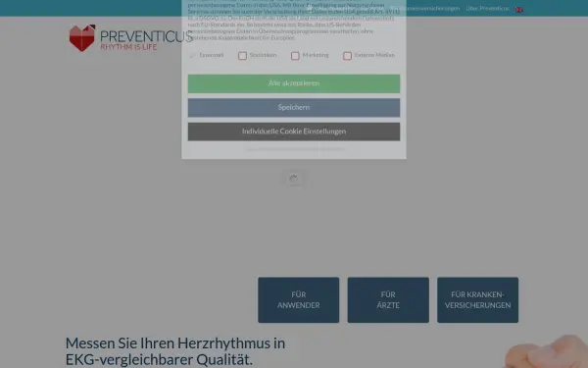
Task: Open the Krankenversicherungen item in top navigation
Action: (425, 8)
